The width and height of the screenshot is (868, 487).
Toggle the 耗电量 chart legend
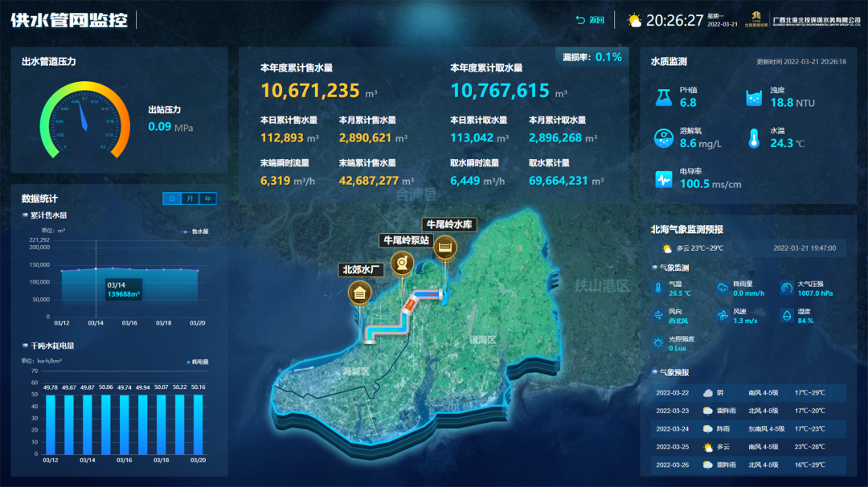[198, 362]
